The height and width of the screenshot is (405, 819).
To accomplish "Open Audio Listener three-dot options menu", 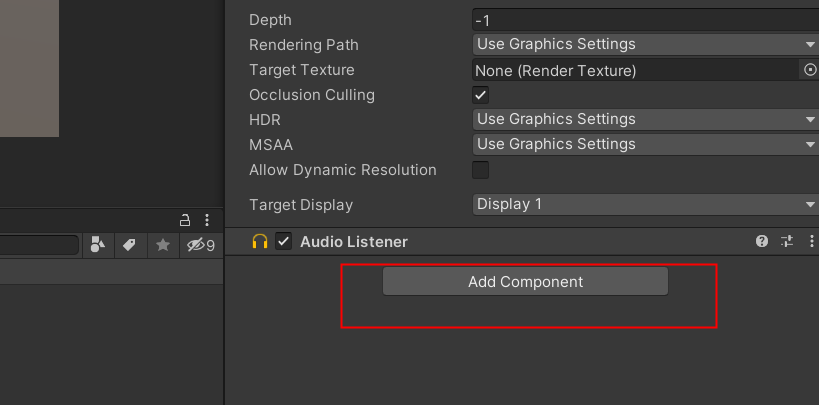I will [x=811, y=241].
